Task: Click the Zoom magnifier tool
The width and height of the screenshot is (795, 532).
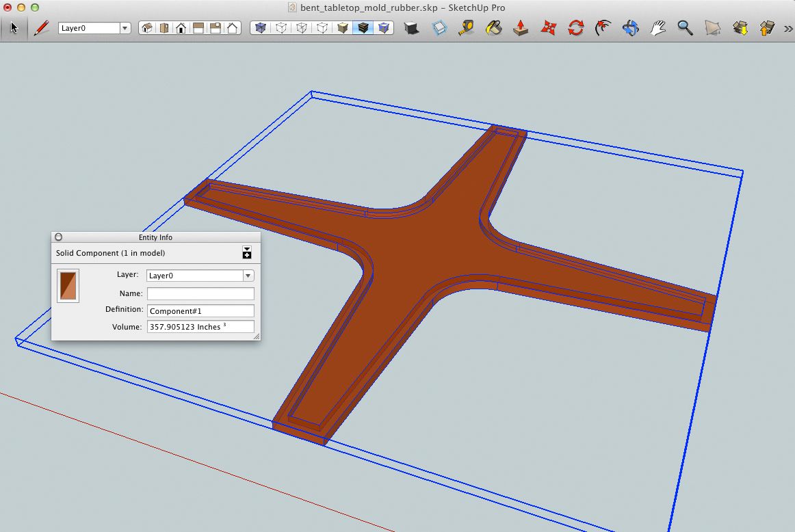Action: [x=685, y=28]
